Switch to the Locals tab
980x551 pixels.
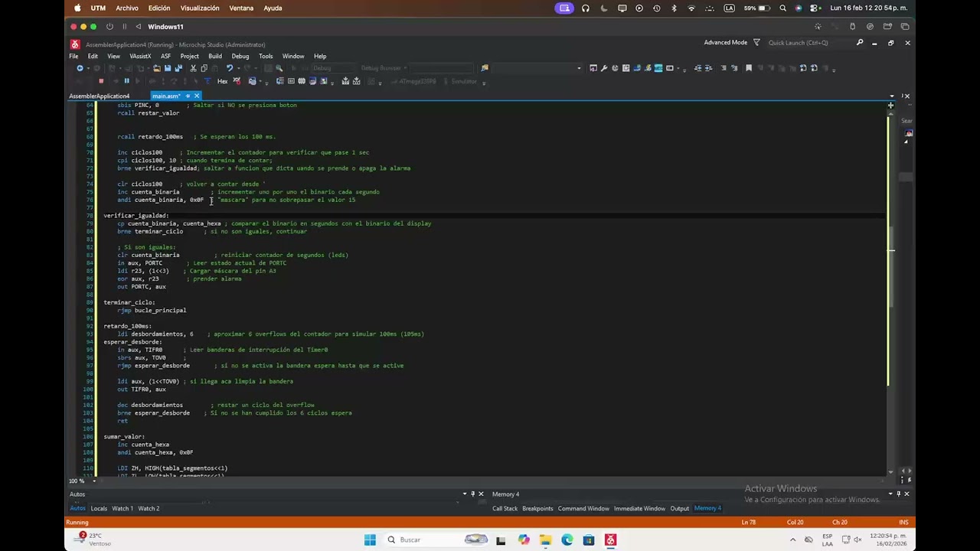pyautogui.click(x=99, y=508)
